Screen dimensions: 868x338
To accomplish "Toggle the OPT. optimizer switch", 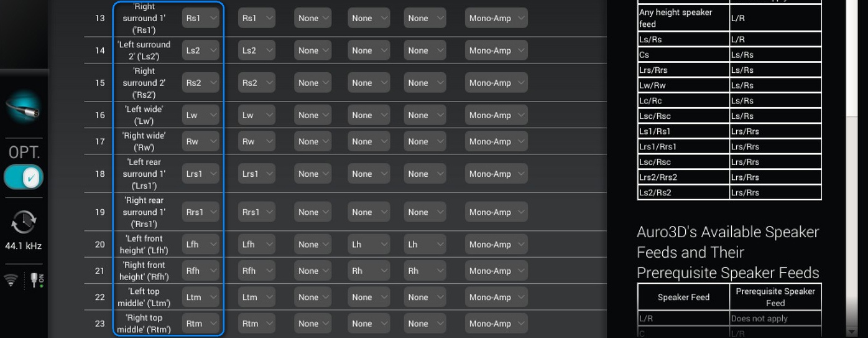I will (x=23, y=177).
